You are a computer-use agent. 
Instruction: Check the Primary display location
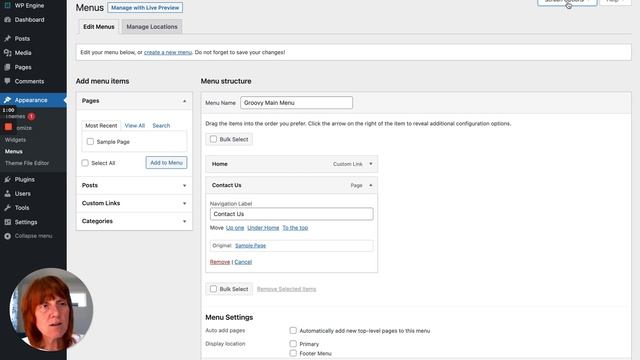coord(293,344)
